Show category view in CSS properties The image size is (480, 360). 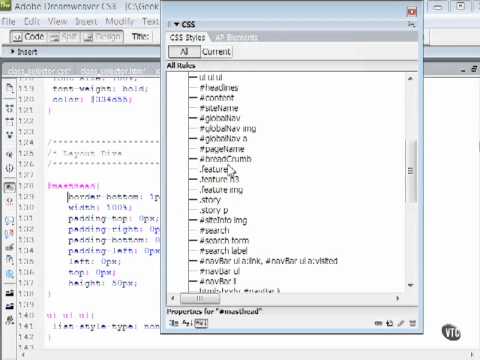(174, 323)
